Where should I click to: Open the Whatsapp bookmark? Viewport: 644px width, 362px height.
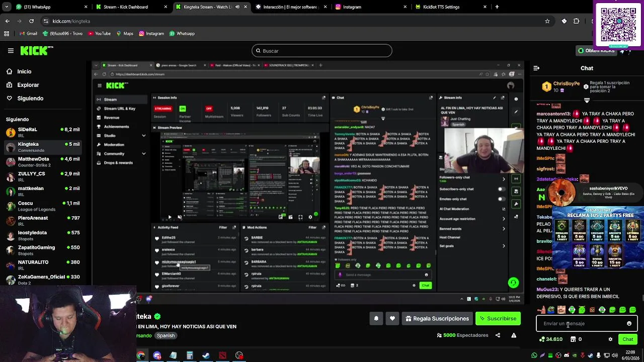(x=182, y=34)
